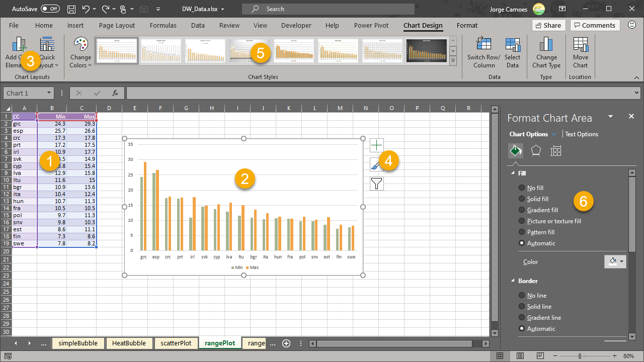
Task: Click the Save icon in title bar
Action: point(71,9)
